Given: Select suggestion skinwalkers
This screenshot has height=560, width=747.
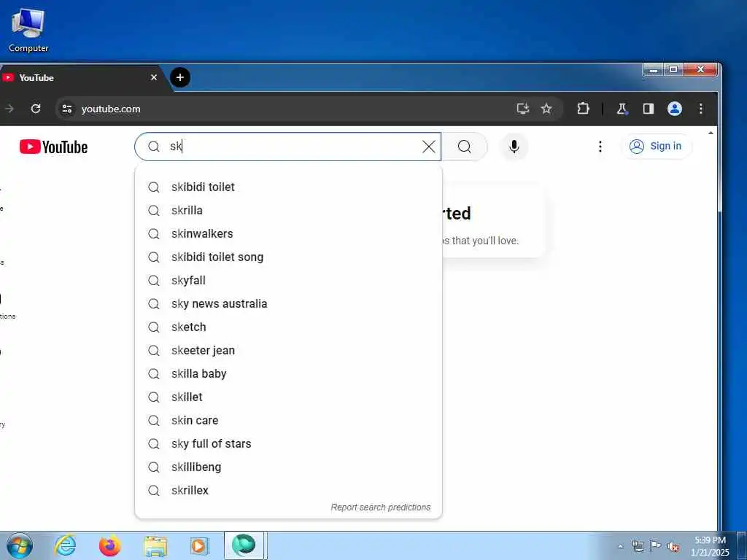Looking at the screenshot, I should (288, 233).
